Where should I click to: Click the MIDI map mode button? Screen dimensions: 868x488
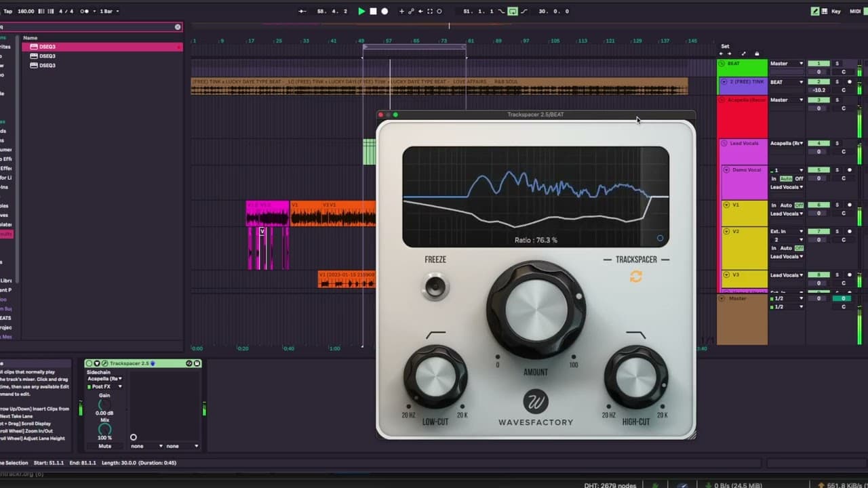(854, 12)
